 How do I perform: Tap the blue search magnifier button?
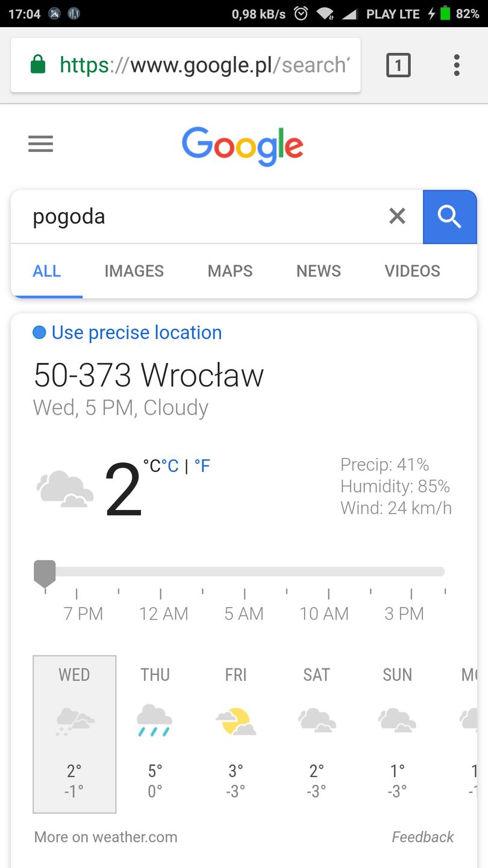pos(449,216)
